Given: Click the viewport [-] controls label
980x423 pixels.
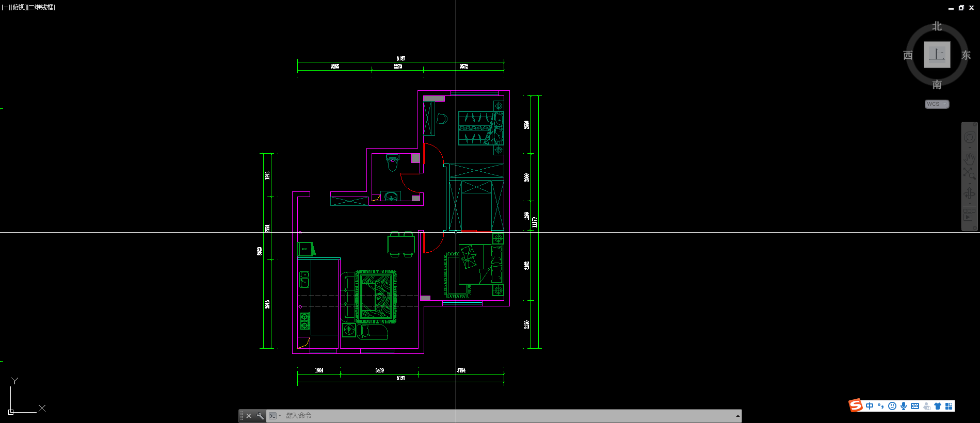Looking at the screenshot, I should coord(6,7).
